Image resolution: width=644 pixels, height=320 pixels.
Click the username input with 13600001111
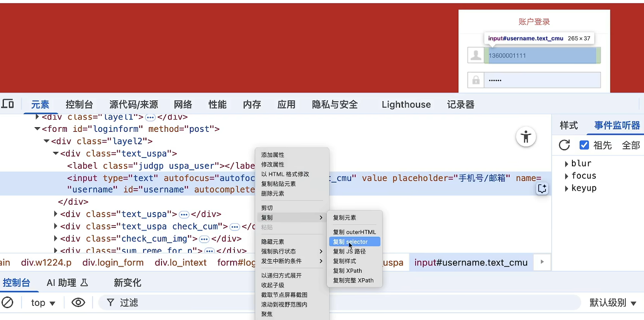[542, 55]
